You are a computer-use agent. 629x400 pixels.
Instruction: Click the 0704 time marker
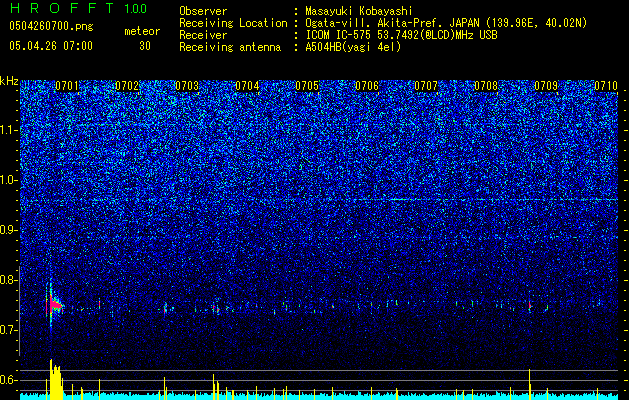247,86
